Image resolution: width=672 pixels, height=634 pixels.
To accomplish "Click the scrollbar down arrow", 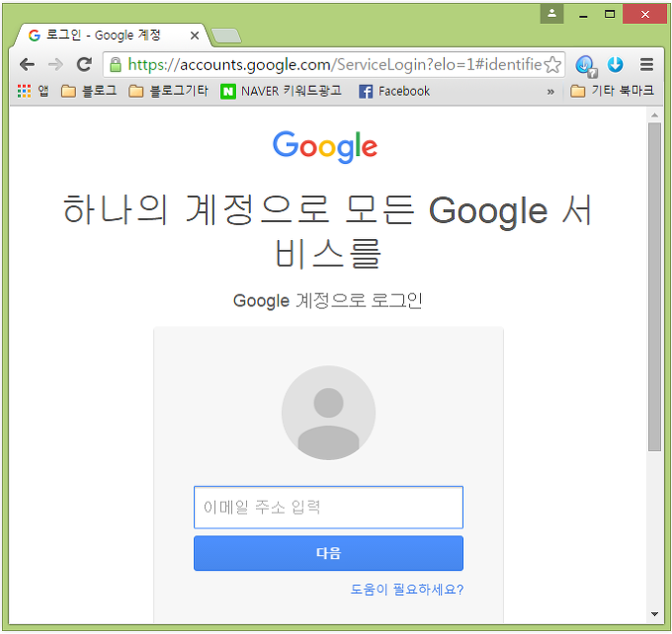I will pos(654,614).
